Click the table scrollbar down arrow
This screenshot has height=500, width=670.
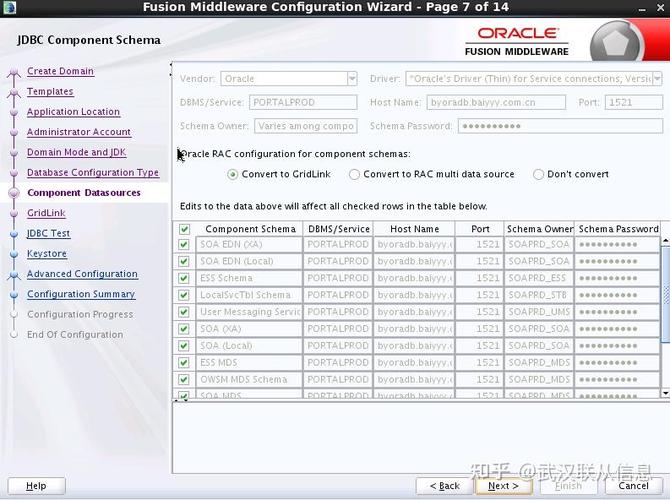(665, 393)
